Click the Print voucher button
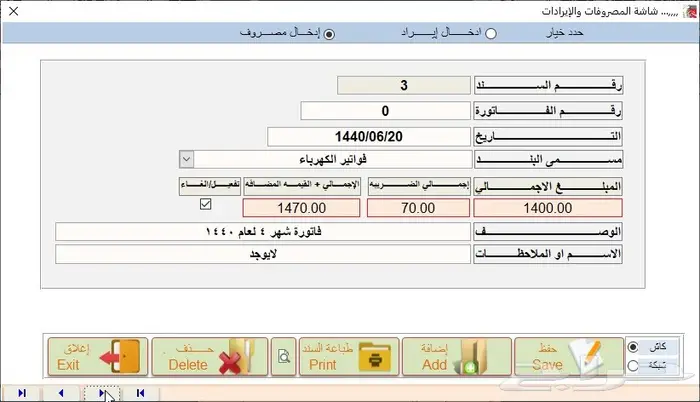 [x=349, y=356]
